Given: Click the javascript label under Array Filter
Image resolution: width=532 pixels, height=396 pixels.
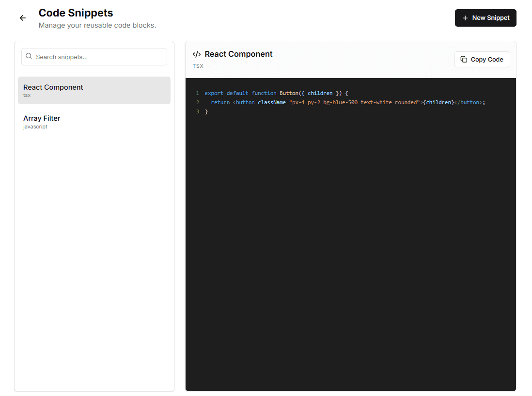Looking at the screenshot, I should click(x=35, y=127).
